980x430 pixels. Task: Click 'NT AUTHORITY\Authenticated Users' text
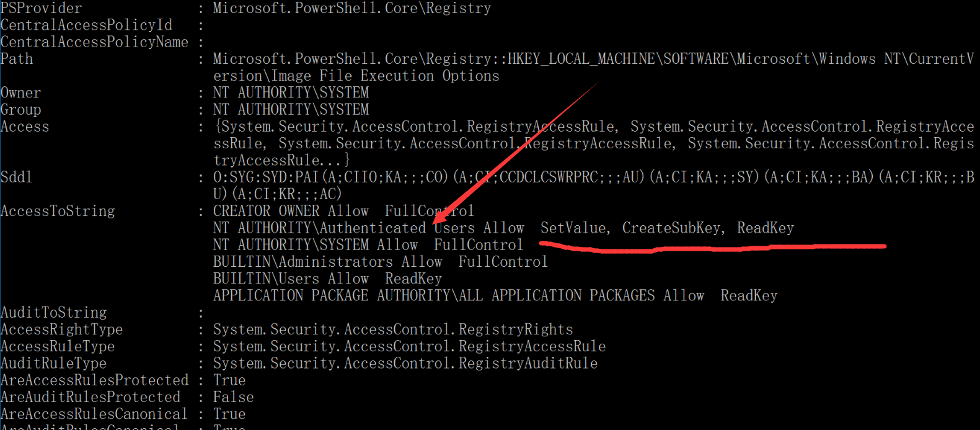click(x=344, y=228)
